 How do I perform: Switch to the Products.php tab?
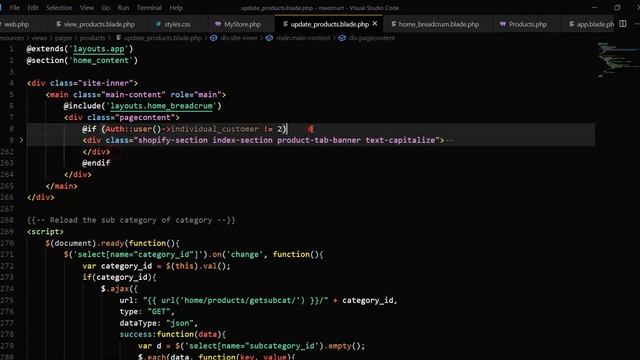527,24
